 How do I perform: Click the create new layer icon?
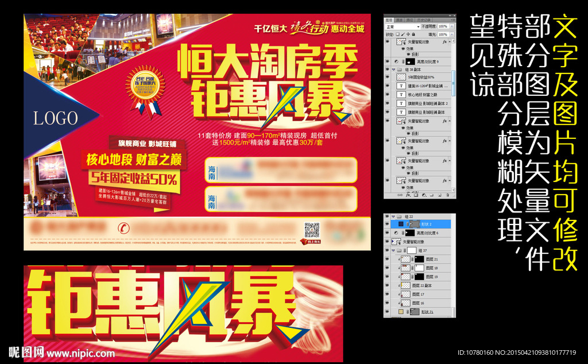439,195
